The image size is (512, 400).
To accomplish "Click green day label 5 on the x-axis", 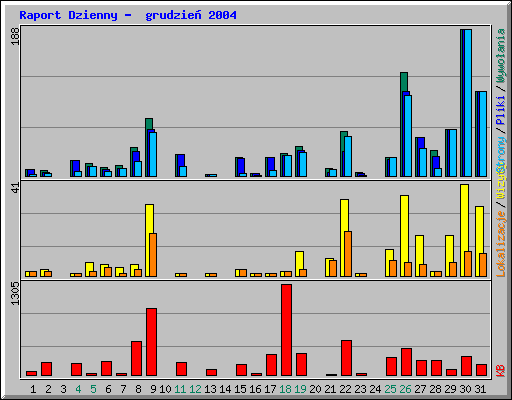I will point(93,389).
